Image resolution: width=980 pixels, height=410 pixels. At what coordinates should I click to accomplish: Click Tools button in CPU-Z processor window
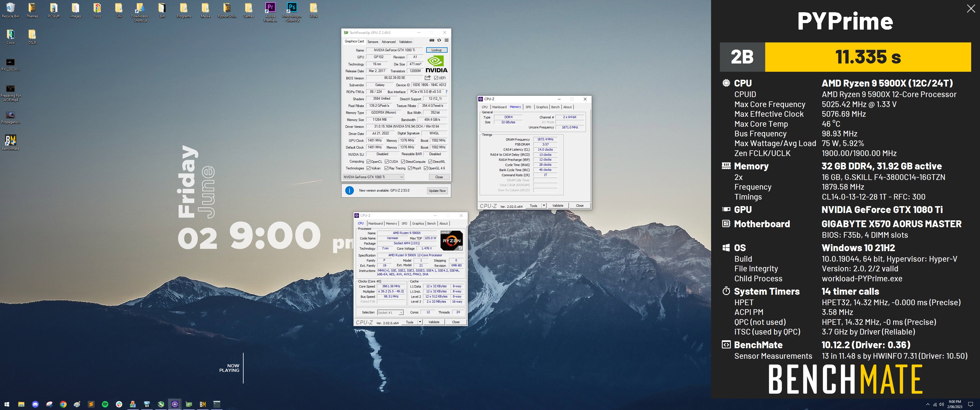coord(409,322)
